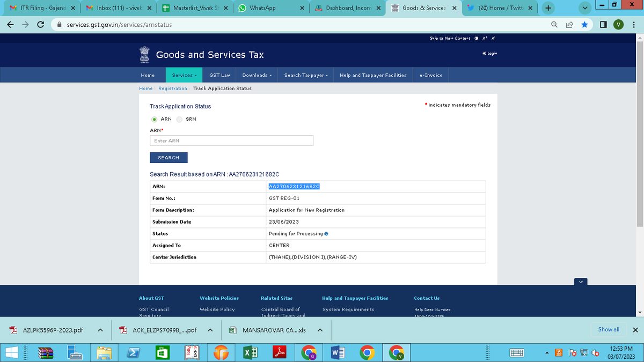The width and height of the screenshot is (644, 362).
Task: Decrease font size with A-
Action: (x=493, y=38)
